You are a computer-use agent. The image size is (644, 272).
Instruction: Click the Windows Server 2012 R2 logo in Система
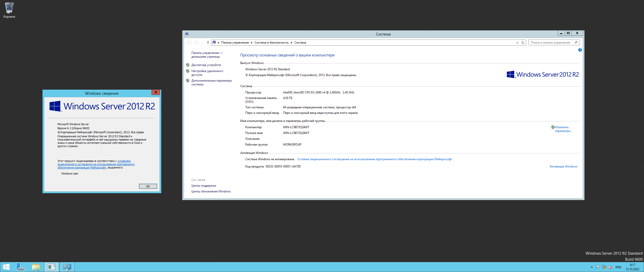pyautogui.click(x=543, y=75)
